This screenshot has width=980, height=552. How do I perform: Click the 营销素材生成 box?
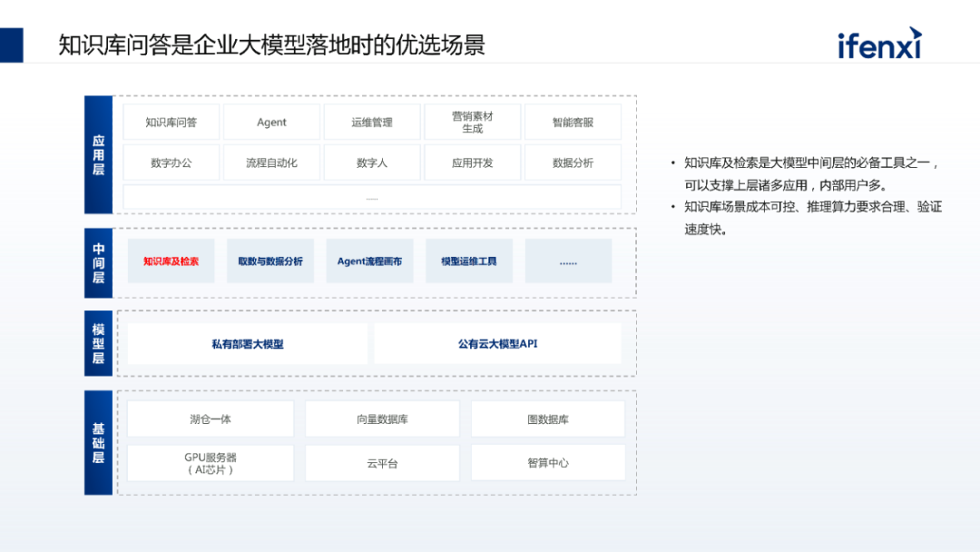click(472, 123)
